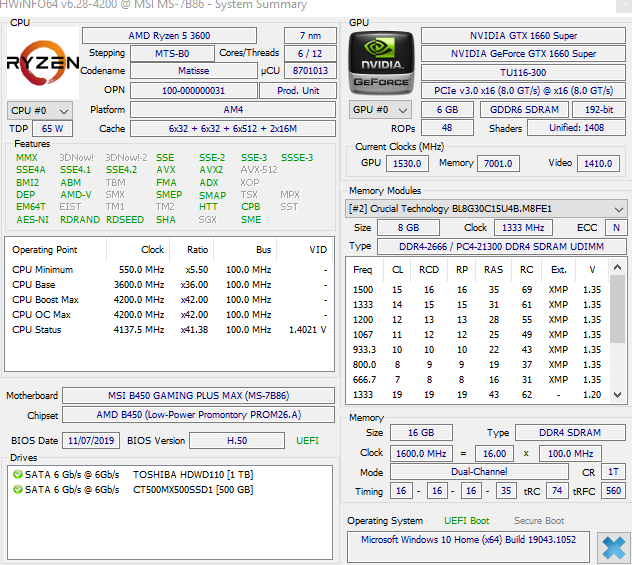Click the TU116-300 GPU chip field

point(523,73)
